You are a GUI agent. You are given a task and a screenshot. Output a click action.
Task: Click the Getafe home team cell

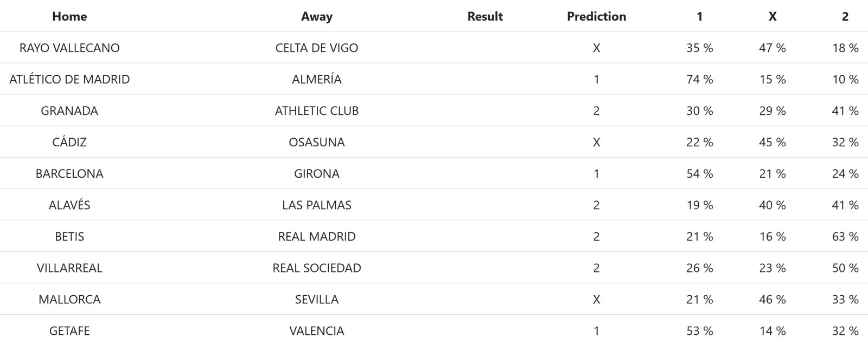69,330
